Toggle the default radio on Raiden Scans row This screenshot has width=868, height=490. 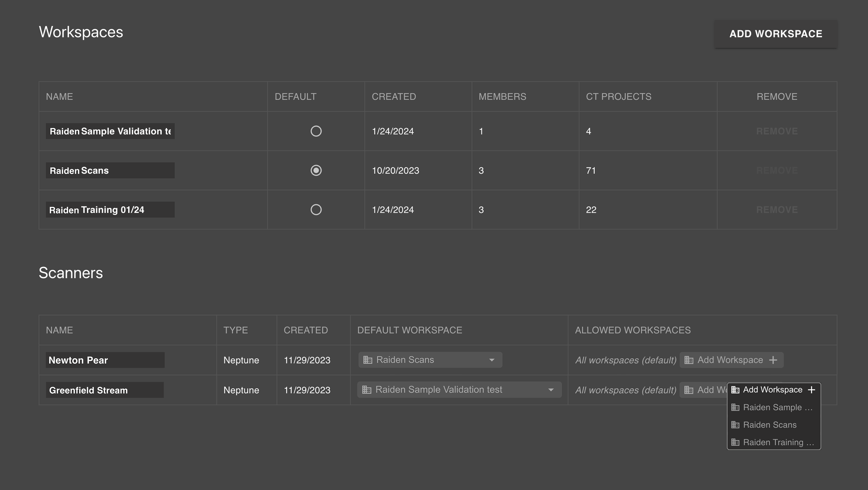pyautogui.click(x=316, y=171)
